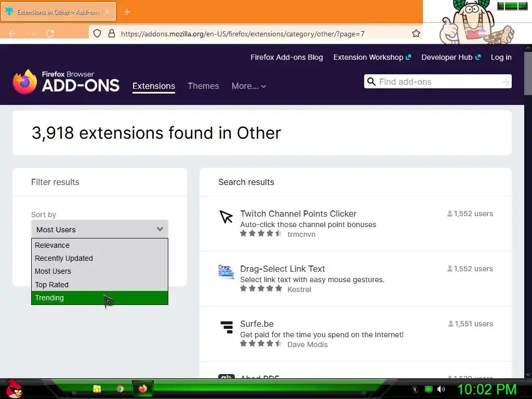Open the Surfe.be title link
532x399 pixels.
[257, 324]
